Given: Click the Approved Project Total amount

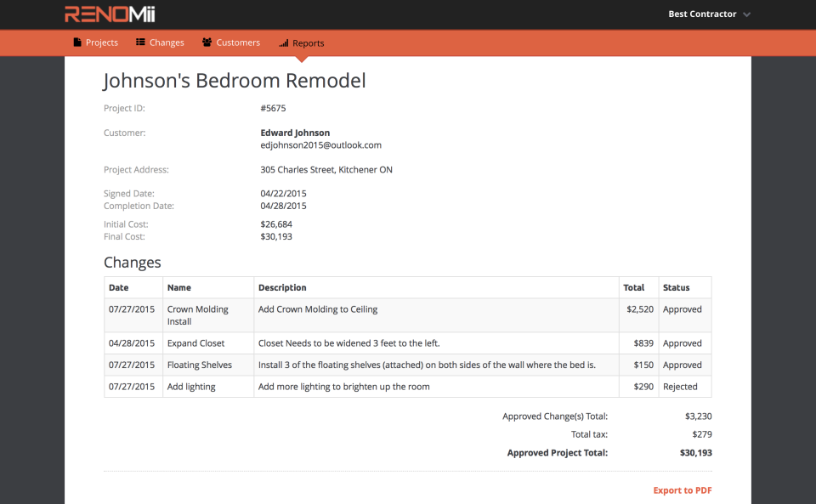Looking at the screenshot, I should (698, 452).
